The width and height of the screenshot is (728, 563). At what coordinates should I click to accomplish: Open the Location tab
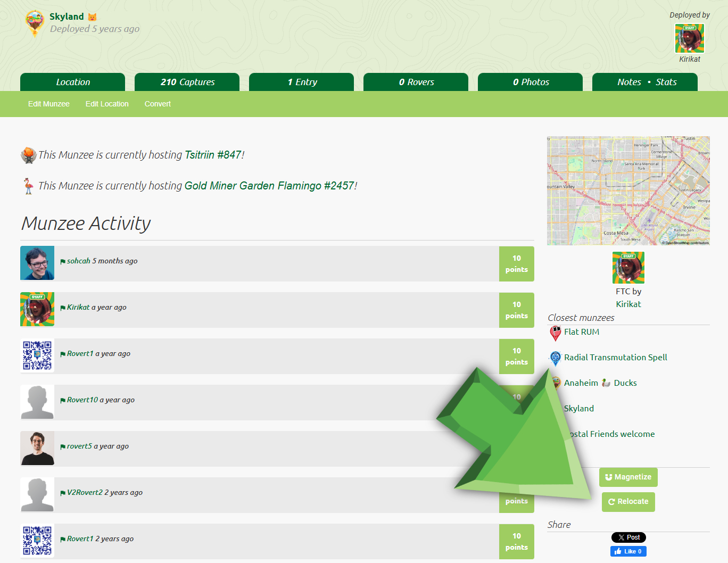pyautogui.click(x=73, y=82)
